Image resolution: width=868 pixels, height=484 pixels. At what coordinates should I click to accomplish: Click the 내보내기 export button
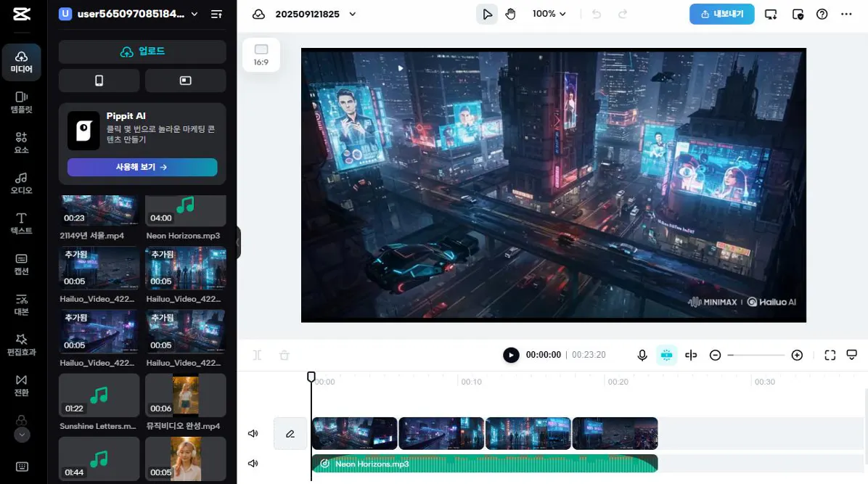click(722, 15)
